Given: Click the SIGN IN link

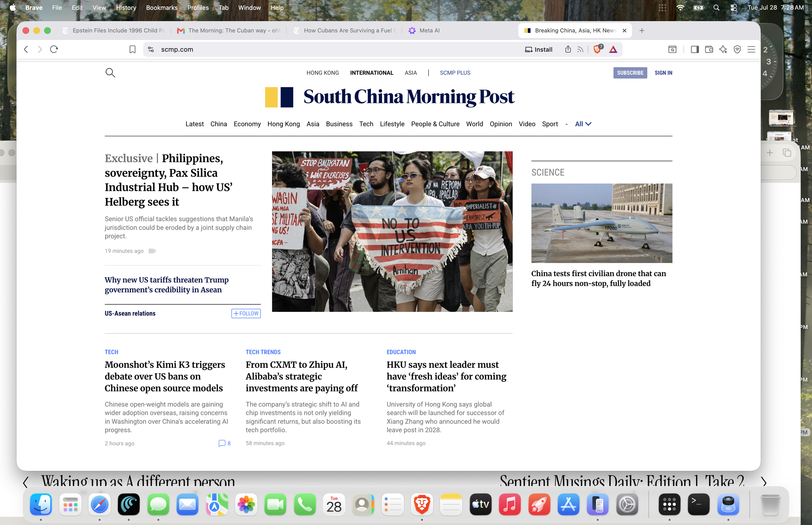Looking at the screenshot, I should (663, 73).
